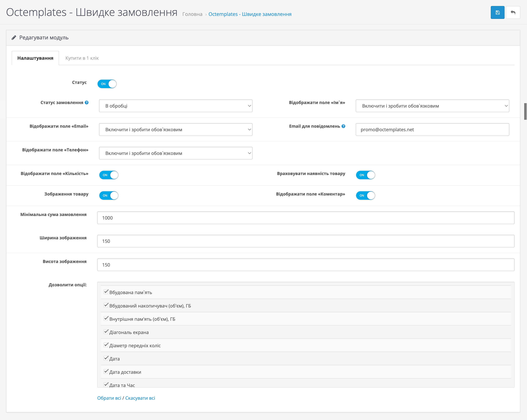Toggle Відображати поле «Коментар» switch
This screenshot has height=420, width=527.
click(365, 196)
